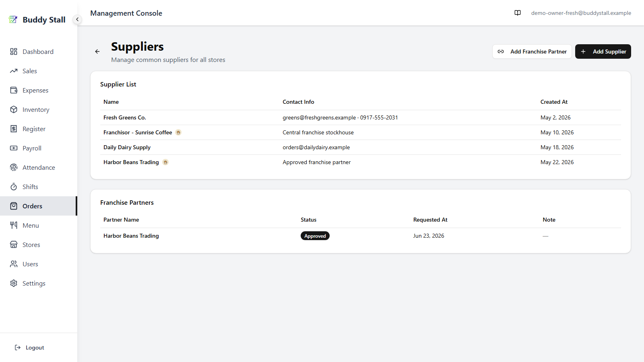Click the Dashboard grid icon
This screenshot has height=362, width=644.
(x=14, y=51)
